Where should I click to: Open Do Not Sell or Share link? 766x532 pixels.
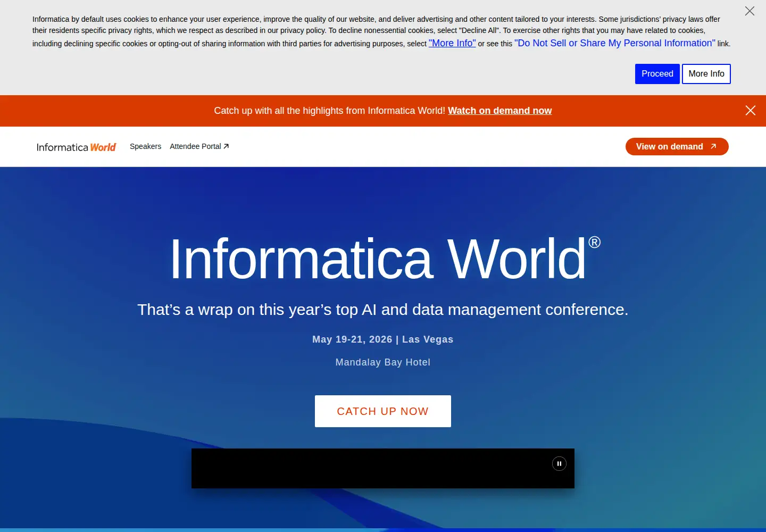coord(615,43)
